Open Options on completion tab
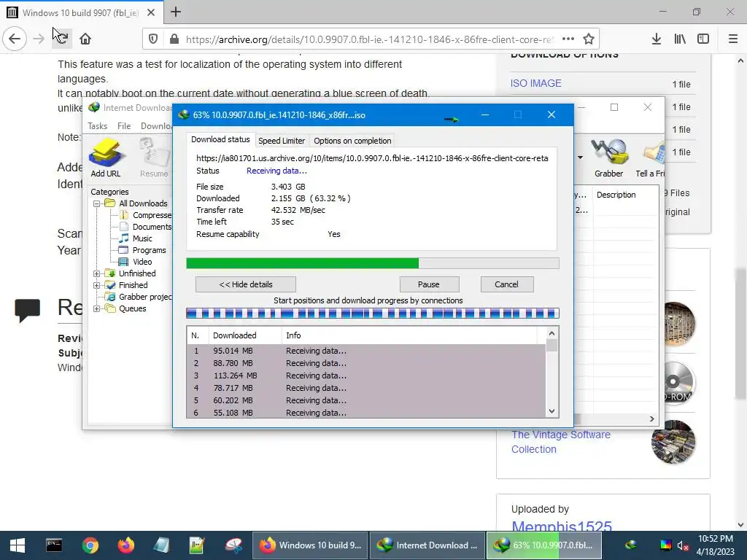Image resolution: width=747 pixels, height=560 pixels. (352, 141)
